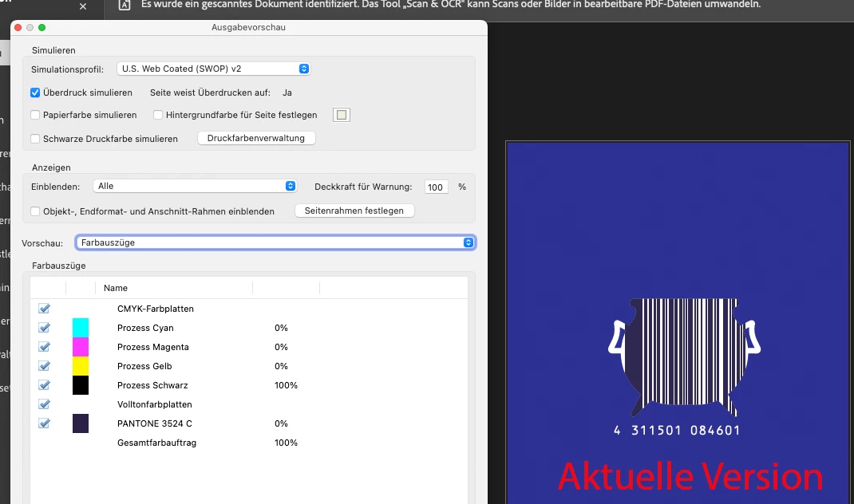
Task: Toggle PANTONE 3524 C plate checkbox
Action: [44, 423]
